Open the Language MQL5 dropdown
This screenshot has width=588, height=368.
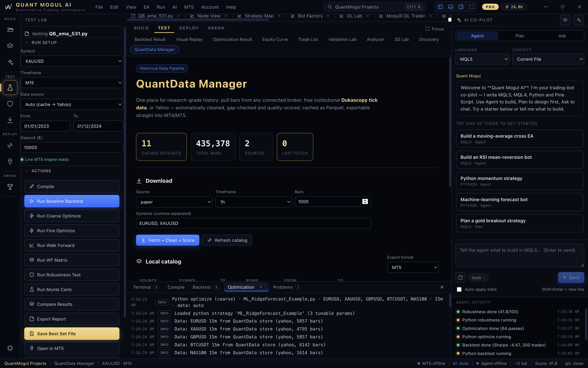(x=482, y=59)
